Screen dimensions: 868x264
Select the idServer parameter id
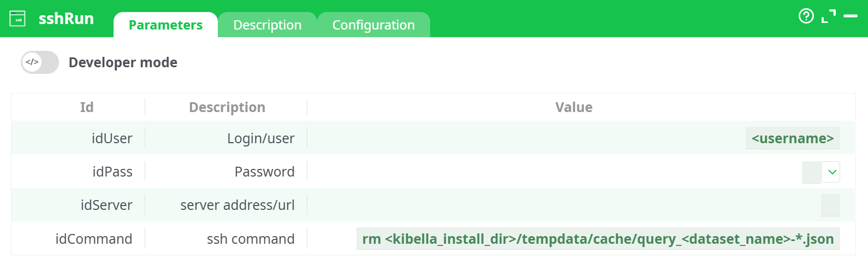pyautogui.click(x=106, y=206)
